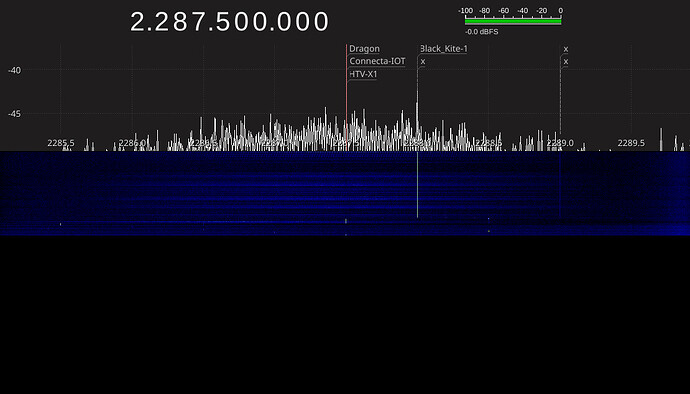Click the -40 label on the spectrum dB axis

coord(14,70)
